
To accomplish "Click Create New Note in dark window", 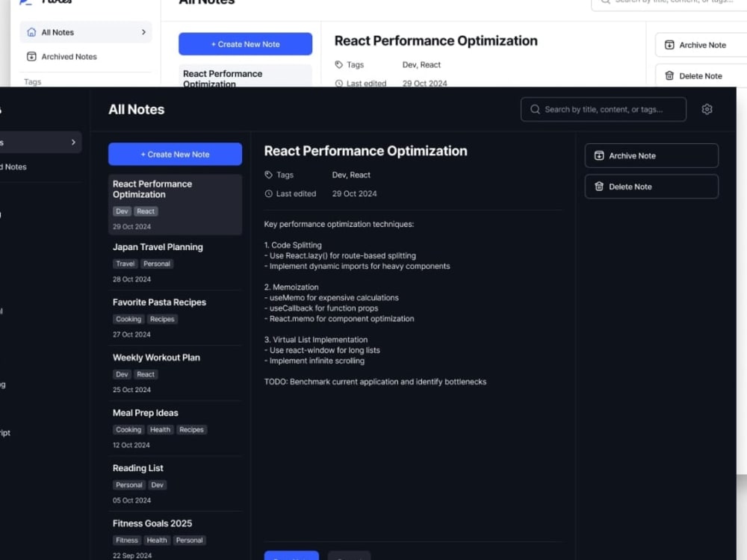I will pyautogui.click(x=175, y=155).
